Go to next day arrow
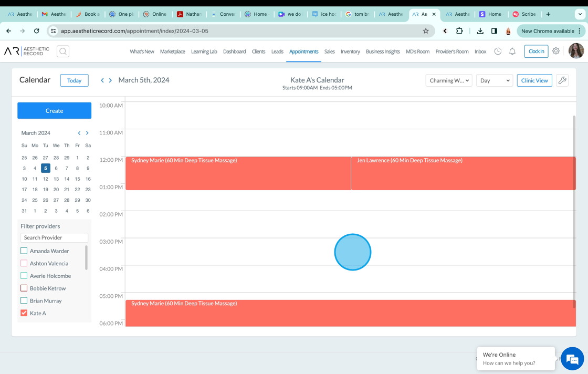The image size is (588, 374). [110, 80]
